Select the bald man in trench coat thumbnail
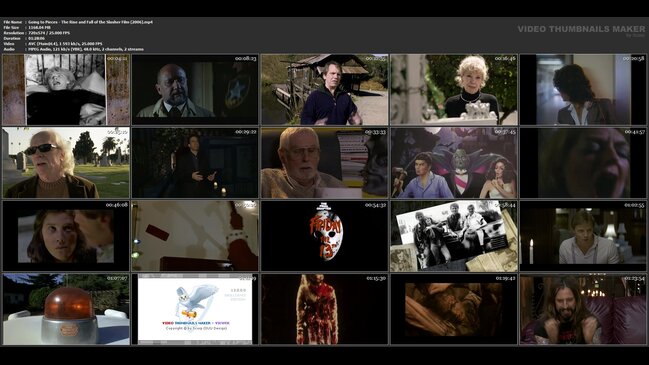The width and height of the screenshot is (649, 365). 195,89
